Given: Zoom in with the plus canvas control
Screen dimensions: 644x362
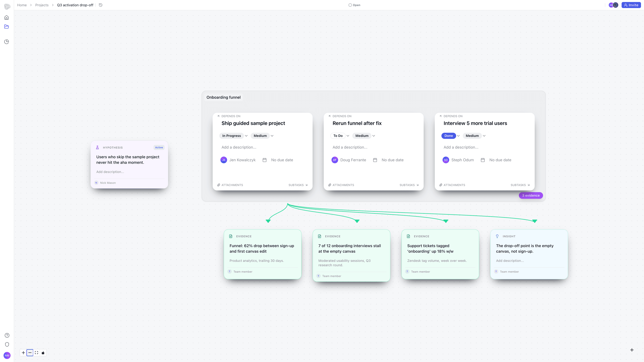Looking at the screenshot, I should point(23,352).
